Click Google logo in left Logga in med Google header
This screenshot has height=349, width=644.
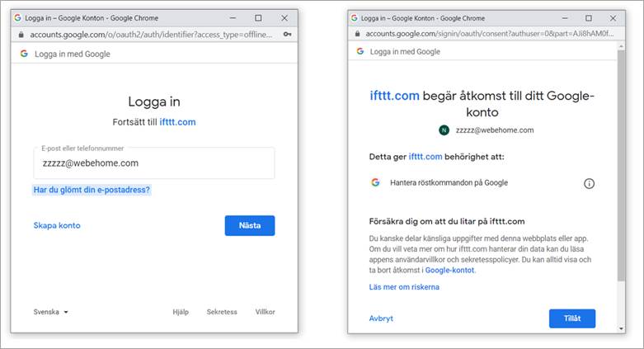24,54
